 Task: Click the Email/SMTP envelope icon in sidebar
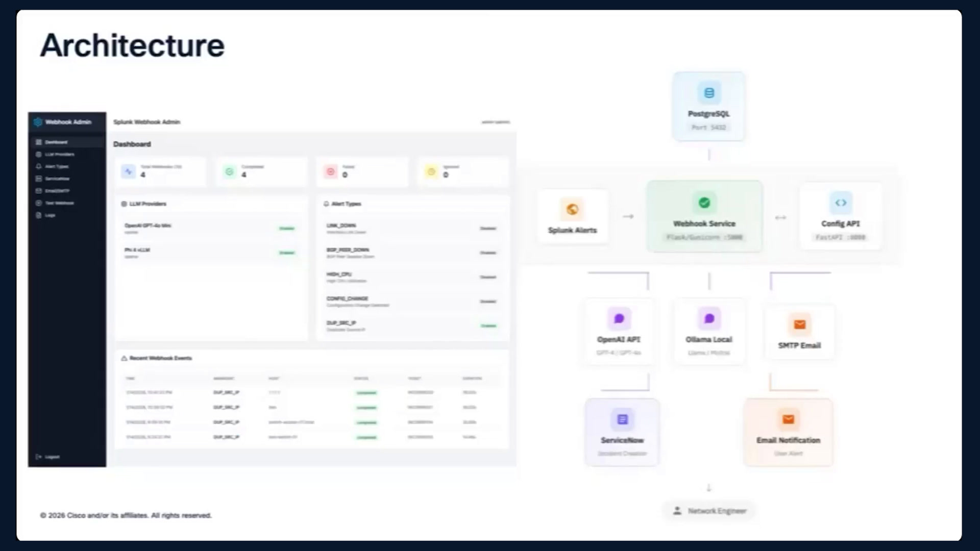click(x=38, y=191)
